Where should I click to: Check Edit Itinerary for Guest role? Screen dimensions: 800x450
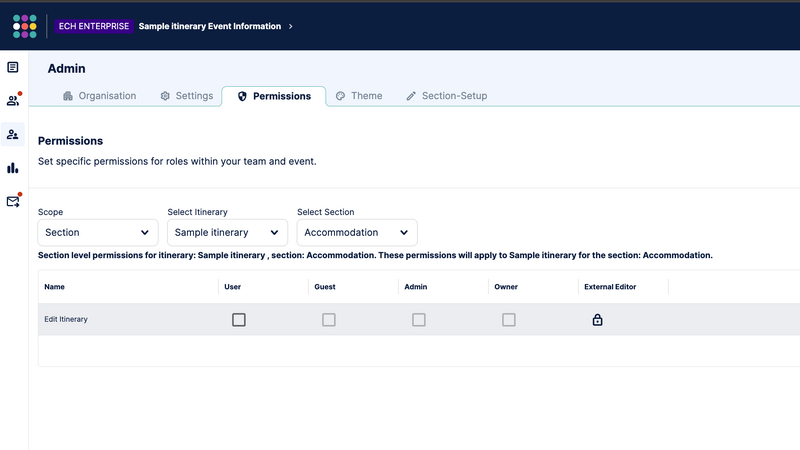329,320
